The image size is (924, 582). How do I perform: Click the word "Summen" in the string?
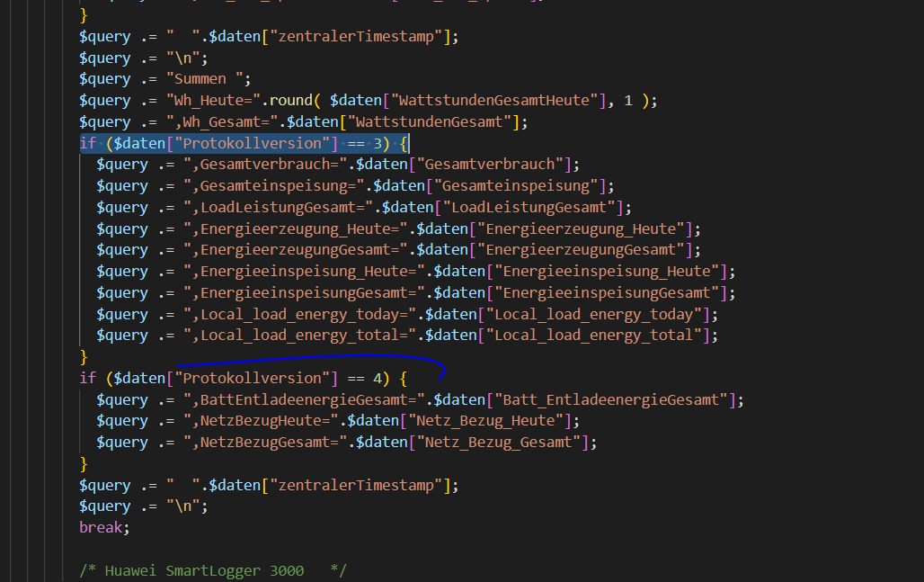click(x=203, y=79)
